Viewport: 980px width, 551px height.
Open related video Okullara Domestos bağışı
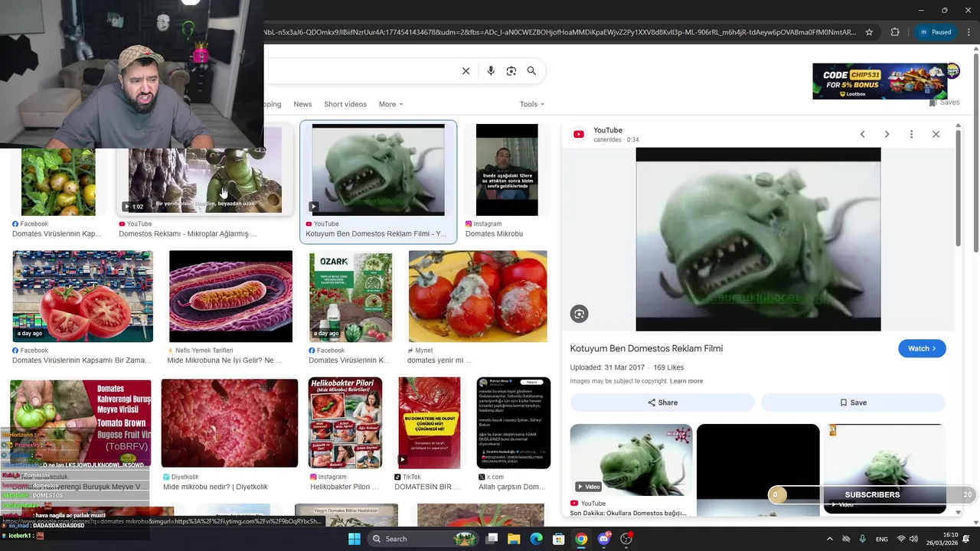coord(631,471)
